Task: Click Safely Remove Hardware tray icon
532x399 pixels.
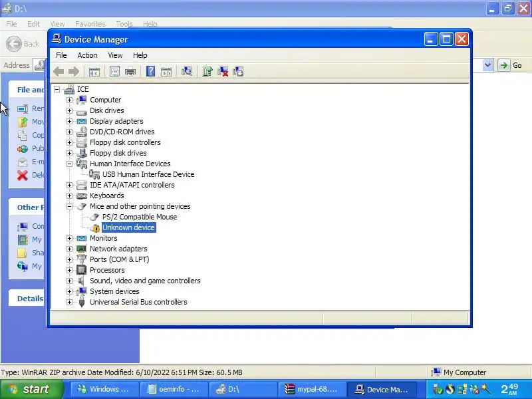Action: [438, 390]
